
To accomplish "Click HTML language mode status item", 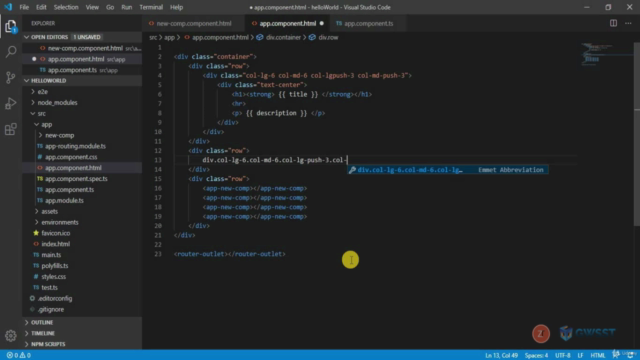I will point(598,355).
